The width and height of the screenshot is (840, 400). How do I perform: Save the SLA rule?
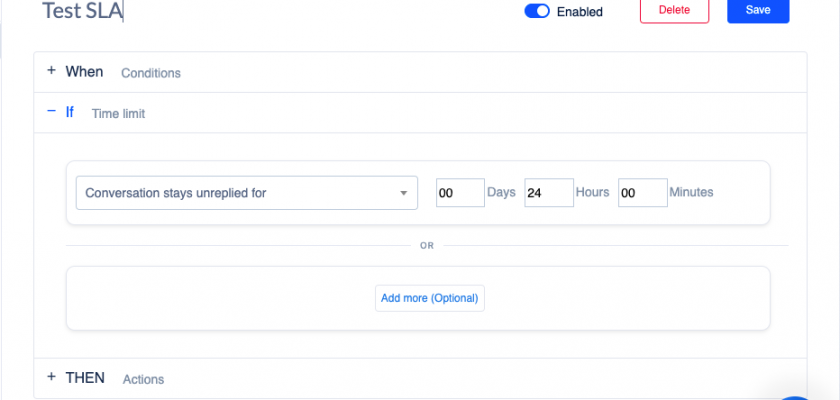[x=758, y=10]
